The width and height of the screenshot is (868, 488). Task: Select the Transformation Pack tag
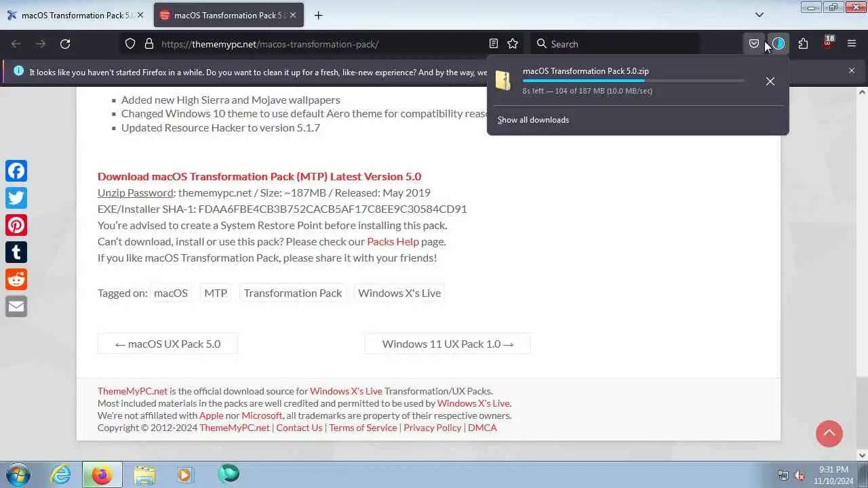(x=293, y=293)
